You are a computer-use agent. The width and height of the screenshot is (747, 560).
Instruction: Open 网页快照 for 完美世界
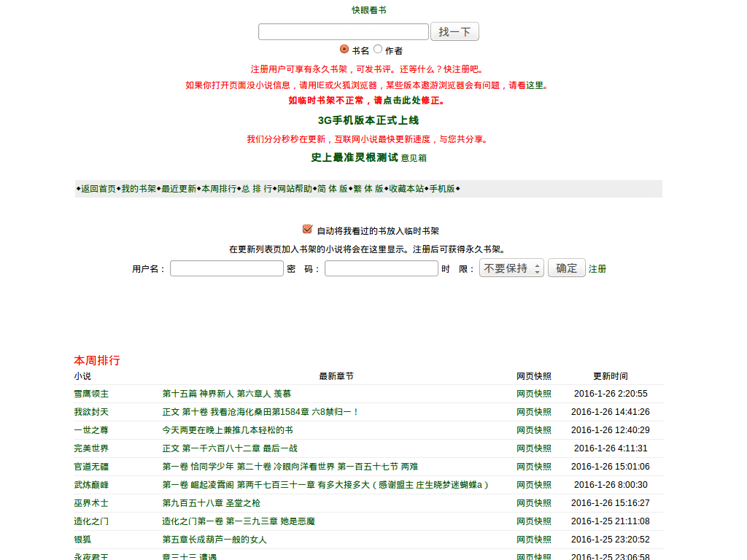click(x=533, y=448)
